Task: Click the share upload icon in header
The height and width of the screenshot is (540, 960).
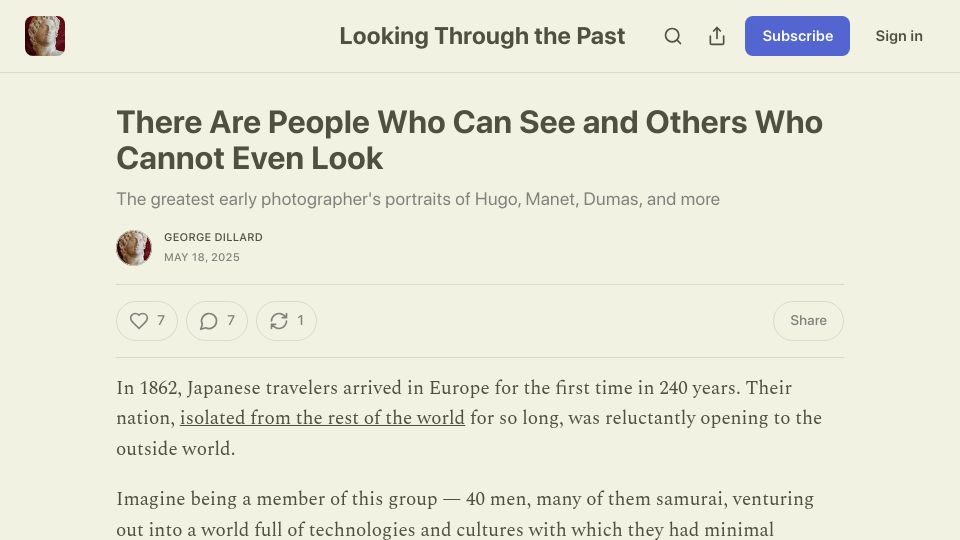Action: pos(717,36)
